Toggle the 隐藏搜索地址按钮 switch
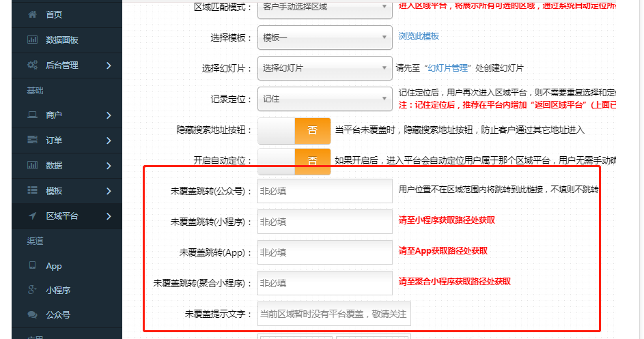644x339 pixels. (x=294, y=130)
